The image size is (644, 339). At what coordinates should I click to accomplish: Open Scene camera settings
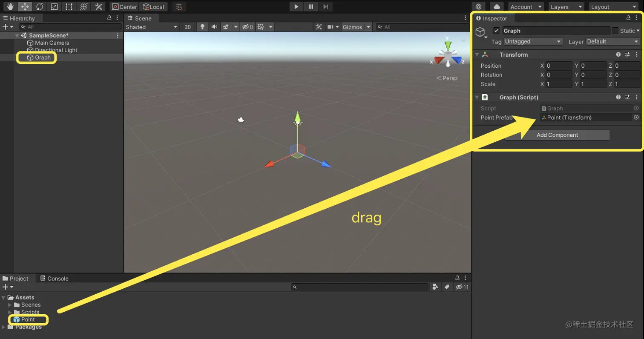pos(330,27)
